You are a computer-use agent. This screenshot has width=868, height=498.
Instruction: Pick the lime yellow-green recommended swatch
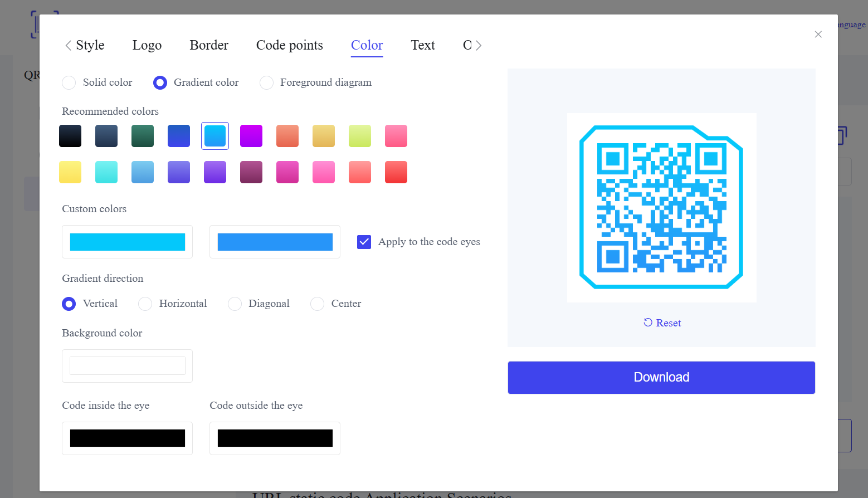[360, 136]
